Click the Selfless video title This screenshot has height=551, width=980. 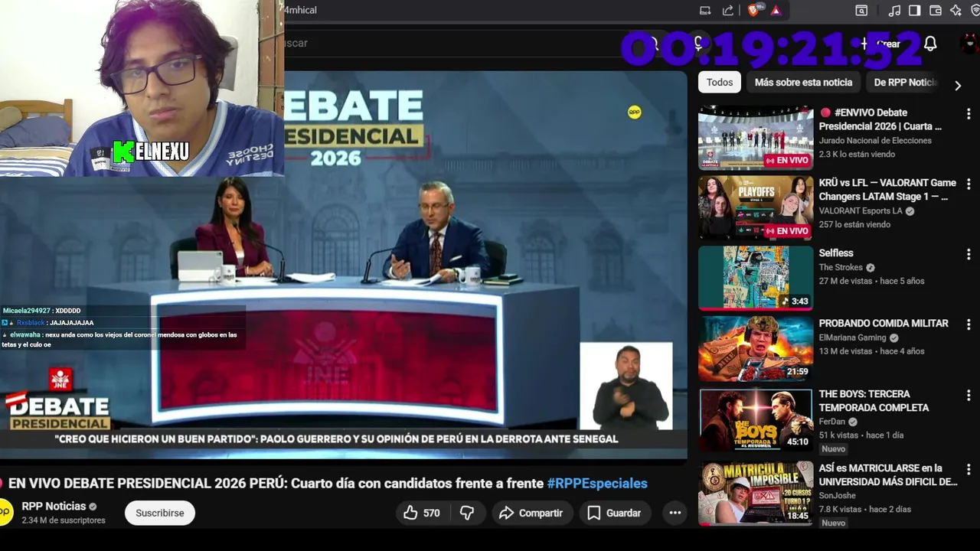click(836, 253)
